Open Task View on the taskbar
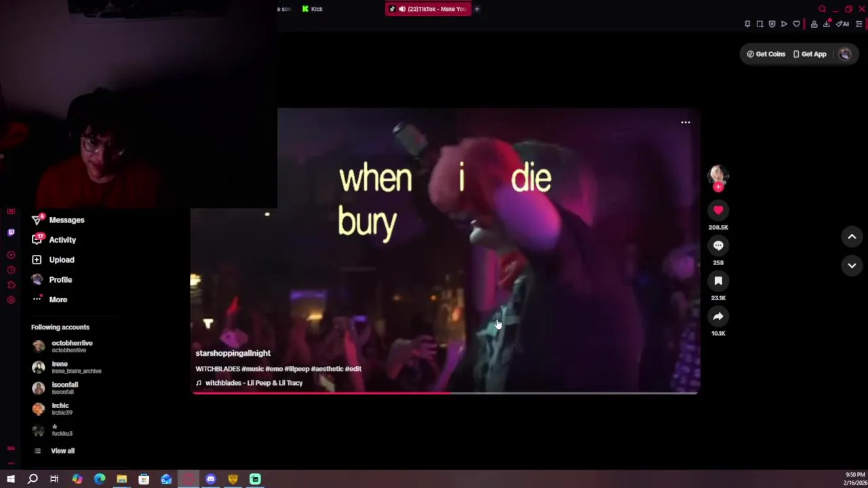 [54, 479]
